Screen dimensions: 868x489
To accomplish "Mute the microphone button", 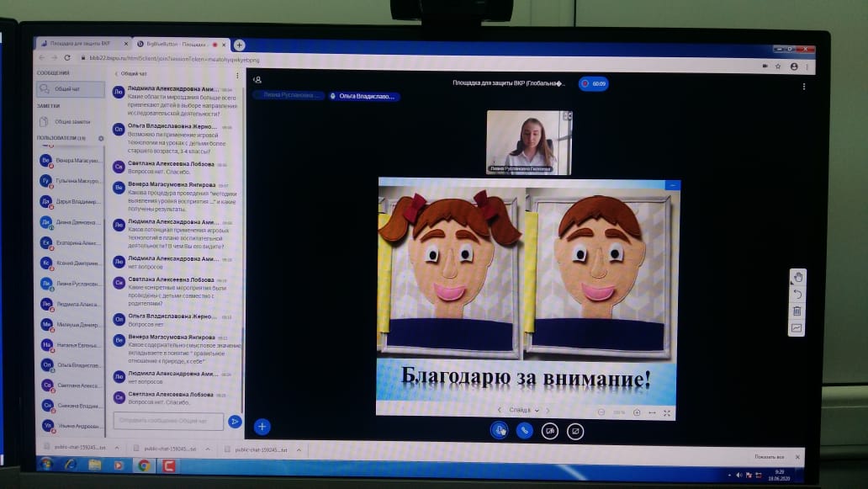I will point(499,430).
